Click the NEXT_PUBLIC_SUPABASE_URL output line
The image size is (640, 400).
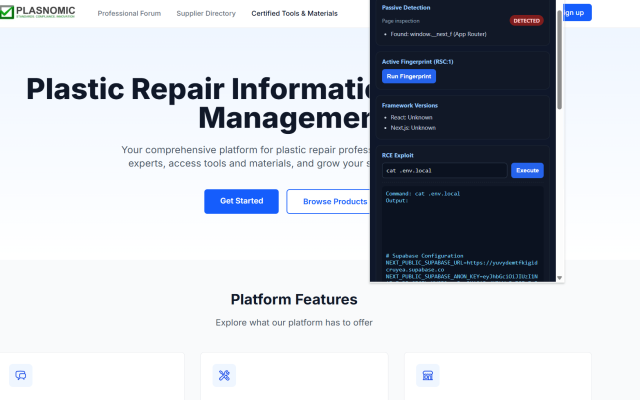click(x=462, y=266)
